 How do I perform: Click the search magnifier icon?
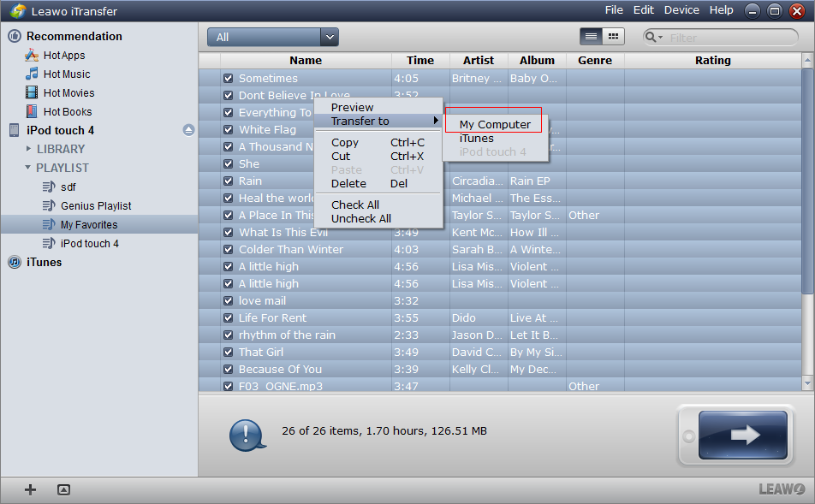tap(651, 37)
